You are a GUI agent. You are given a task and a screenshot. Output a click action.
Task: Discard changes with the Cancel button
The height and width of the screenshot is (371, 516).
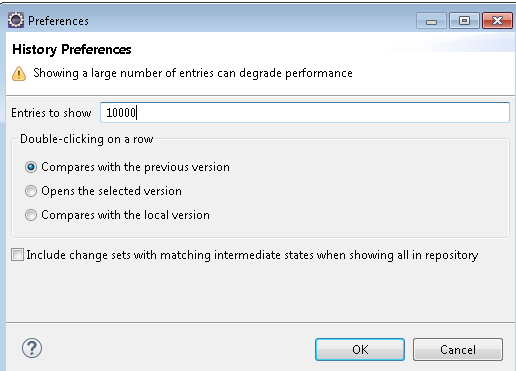click(458, 350)
